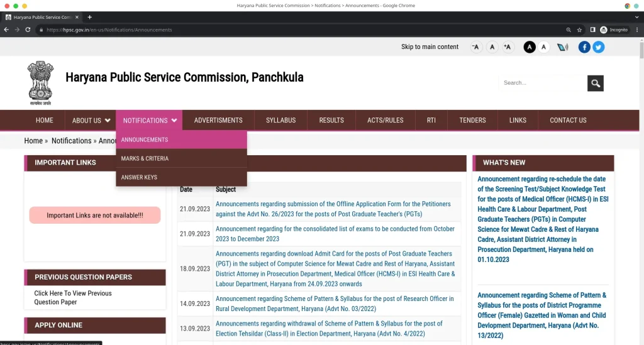The width and height of the screenshot is (644, 345).
Task: Select ANSWER KEYS from dropdown
Action: (x=182, y=177)
